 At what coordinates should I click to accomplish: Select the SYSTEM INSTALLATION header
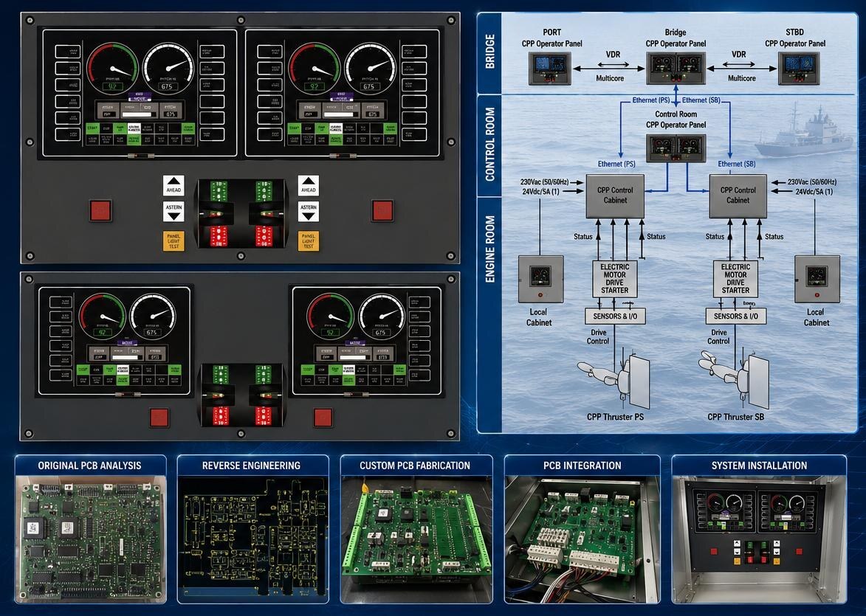(x=759, y=466)
